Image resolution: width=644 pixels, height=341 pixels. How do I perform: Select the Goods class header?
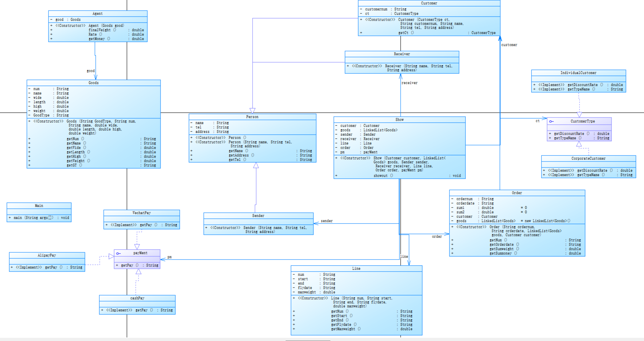[93, 83]
